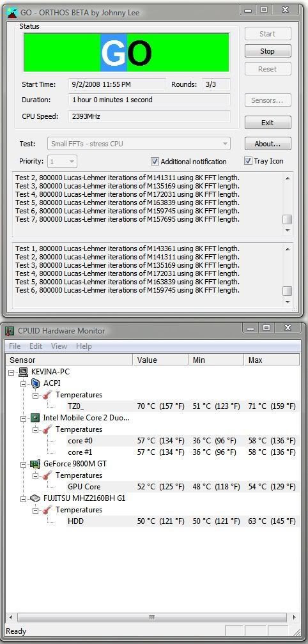This screenshot has height=644, width=308.
Task: Open the Test type dropdown
Action: pos(139,144)
